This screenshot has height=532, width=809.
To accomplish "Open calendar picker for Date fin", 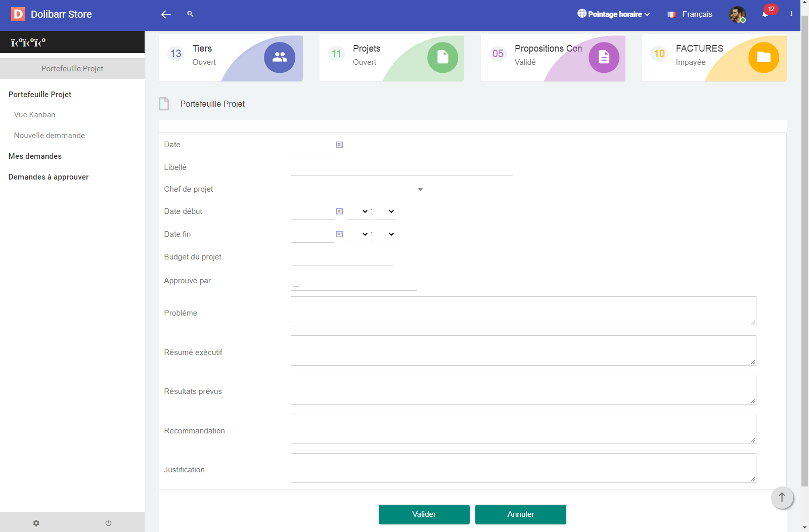I will (x=340, y=234).
